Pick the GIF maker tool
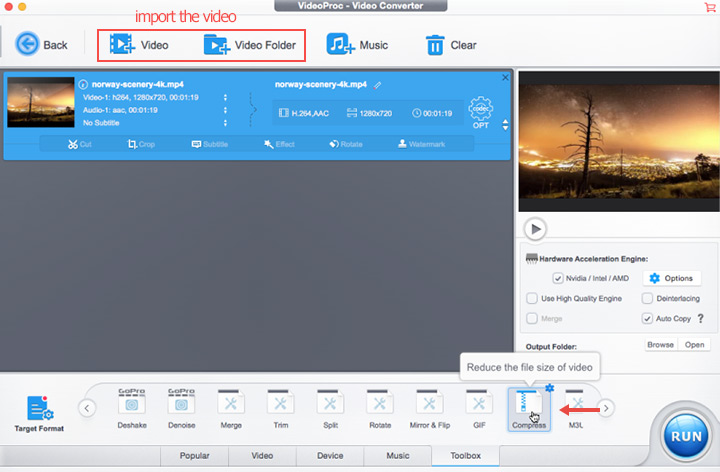 click(x=479, y=403)
